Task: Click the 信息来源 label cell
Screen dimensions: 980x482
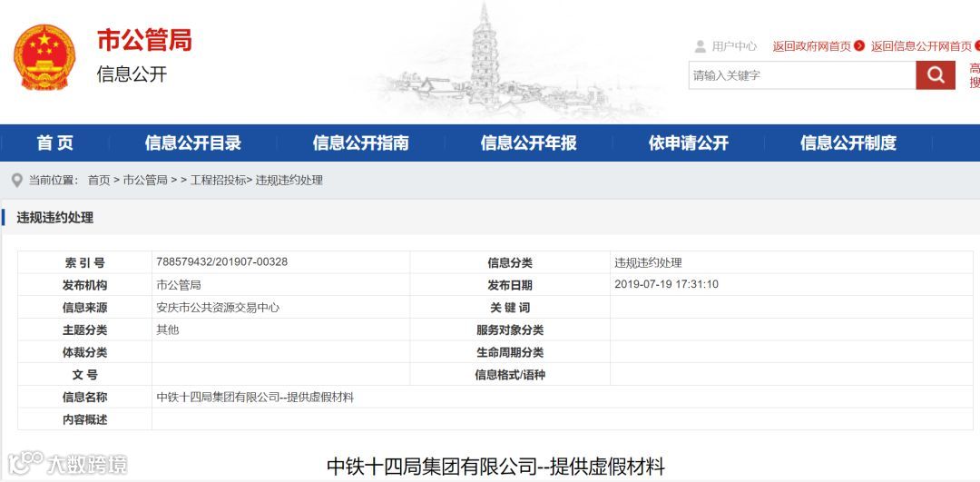Action: coord(85,309)
